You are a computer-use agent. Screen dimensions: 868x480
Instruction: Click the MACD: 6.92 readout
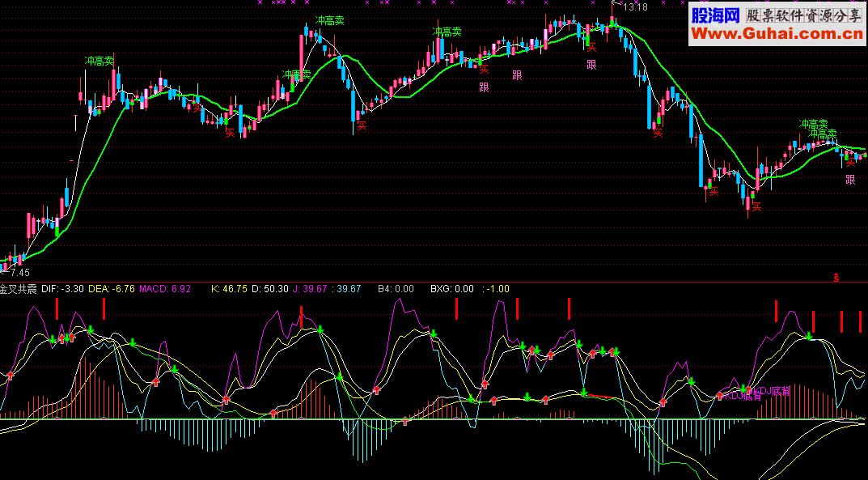pyautogui.click(x=165, y=289)
